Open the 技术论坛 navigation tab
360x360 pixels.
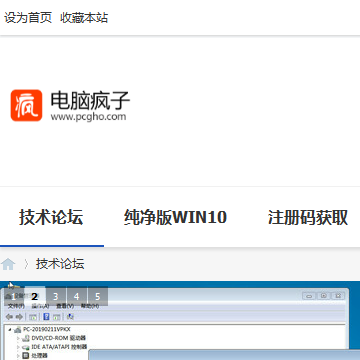pyautogui.click(x=51, y=217)
